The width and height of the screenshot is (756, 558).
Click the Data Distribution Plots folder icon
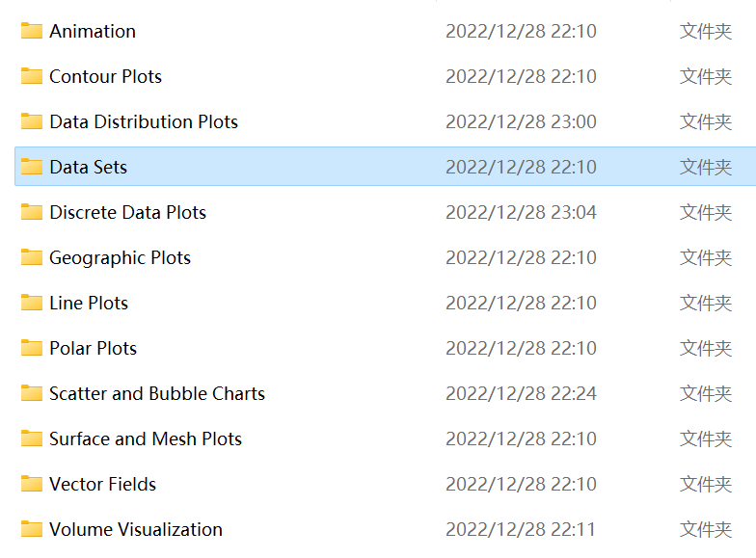[32, 121]
